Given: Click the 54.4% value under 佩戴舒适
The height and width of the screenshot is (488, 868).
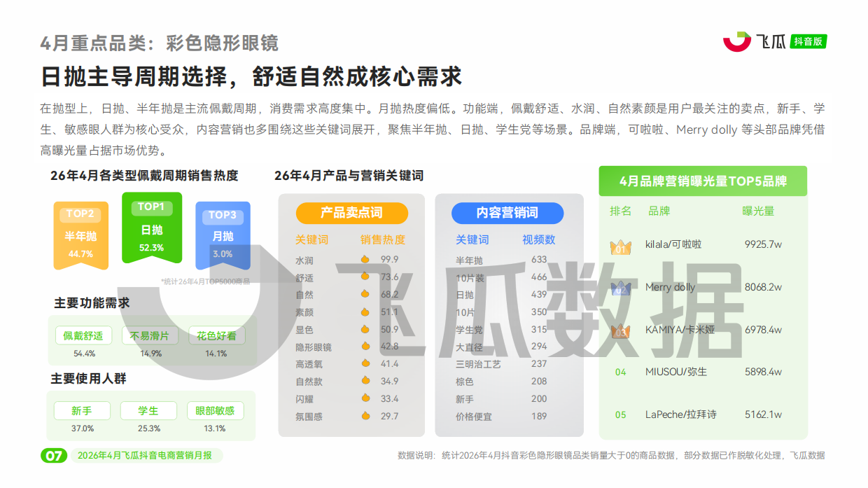Looking at the screenshot, I should click(x=84, y=354).
